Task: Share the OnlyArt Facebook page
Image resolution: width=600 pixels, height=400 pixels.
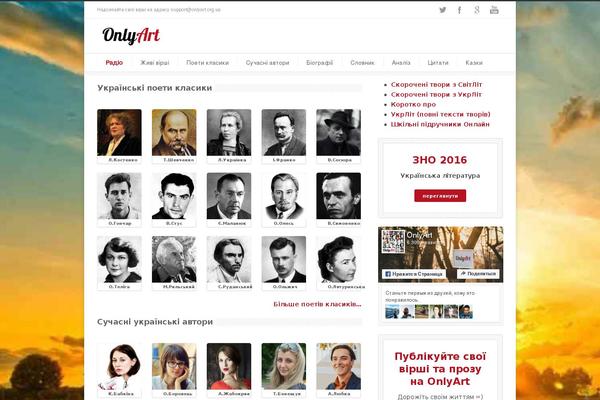Action: click(478, 274)
